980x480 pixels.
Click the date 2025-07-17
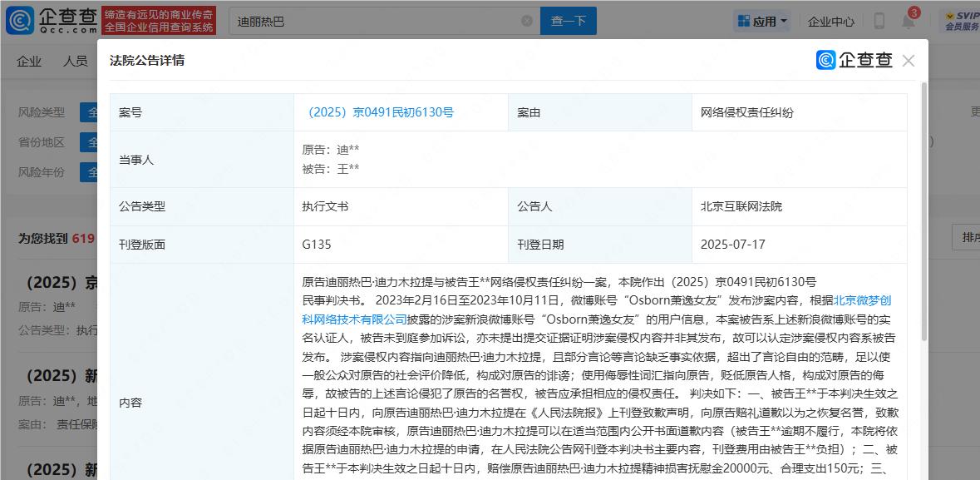(x=732, y=245)
